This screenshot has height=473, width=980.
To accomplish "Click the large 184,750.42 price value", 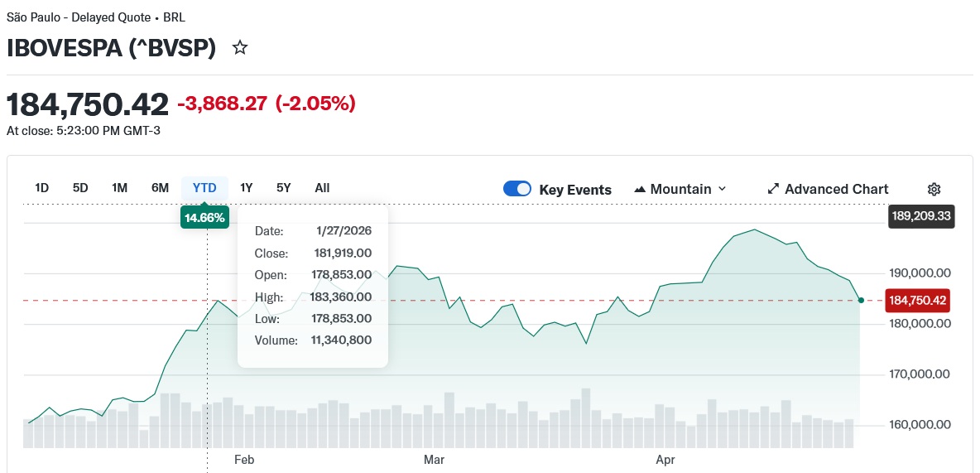I will [x=88, y=104].
